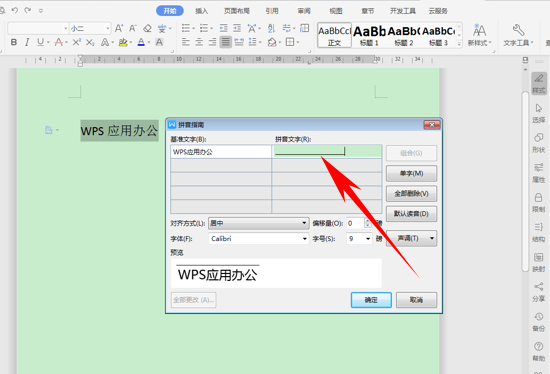Click the 基准文字 cell WPS应用办公

coord(221,152)
